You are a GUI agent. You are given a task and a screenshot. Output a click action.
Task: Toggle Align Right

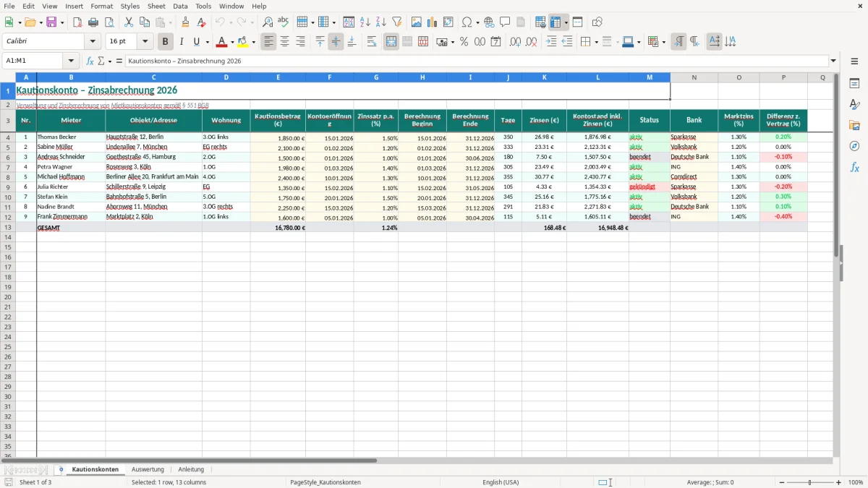click(x=300, y=42)
